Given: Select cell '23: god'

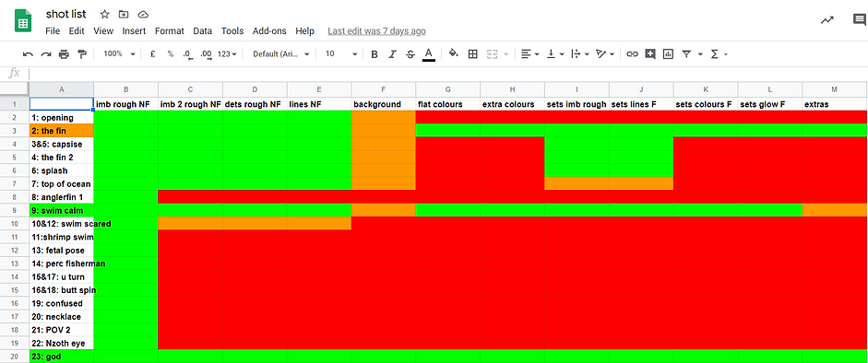Looking at the screenshot, I should coord(62,357).
